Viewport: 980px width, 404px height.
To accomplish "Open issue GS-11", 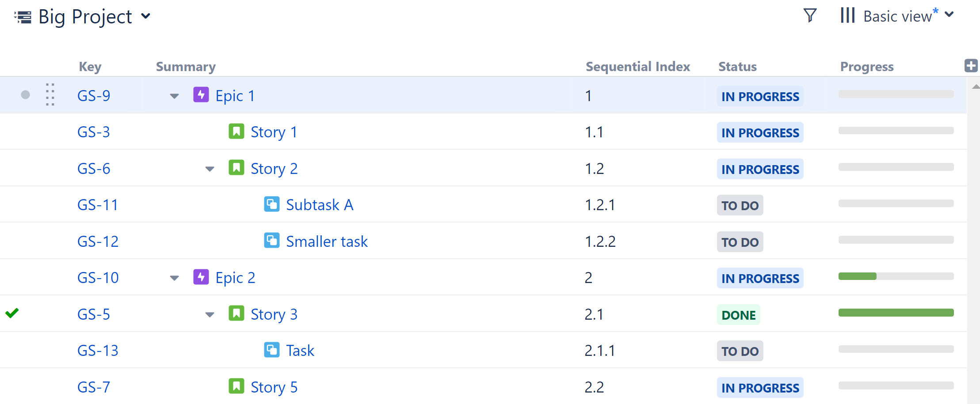I will coord(98,204).
